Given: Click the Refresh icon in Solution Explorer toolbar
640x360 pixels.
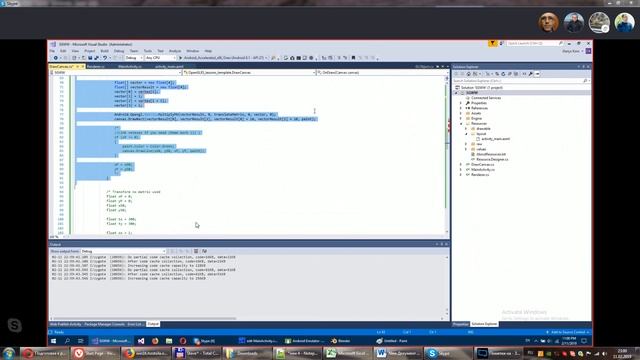Looking at the screenshot, I should pyautogui.click(x=503, y=74).
